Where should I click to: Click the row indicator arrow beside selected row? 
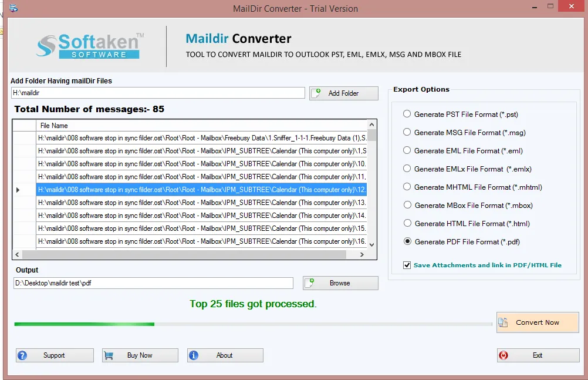tap(18, 190)
